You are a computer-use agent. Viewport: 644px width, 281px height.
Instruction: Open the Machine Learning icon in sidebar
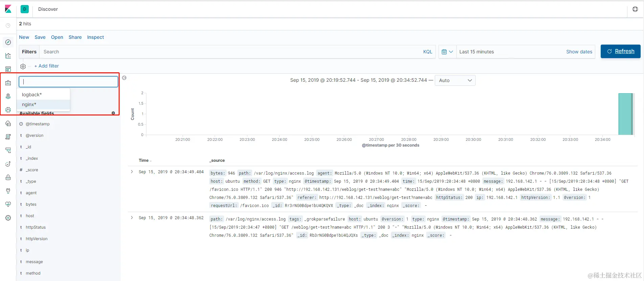click(x=8, y=110)
